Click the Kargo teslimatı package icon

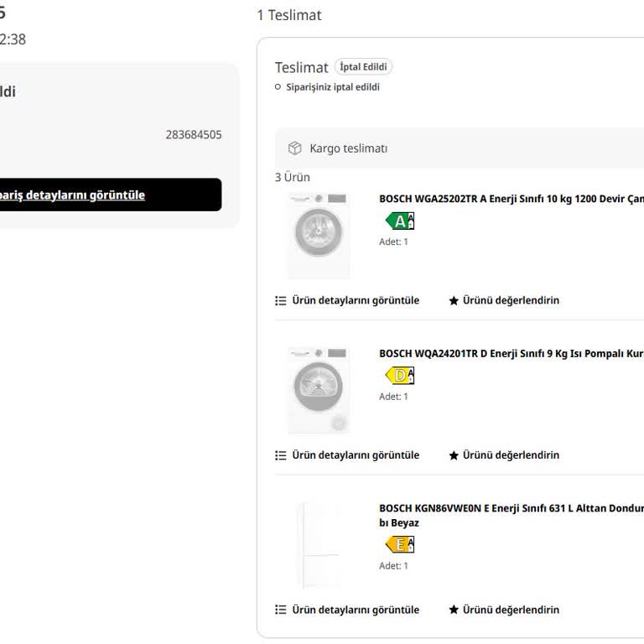click(294, 148)
